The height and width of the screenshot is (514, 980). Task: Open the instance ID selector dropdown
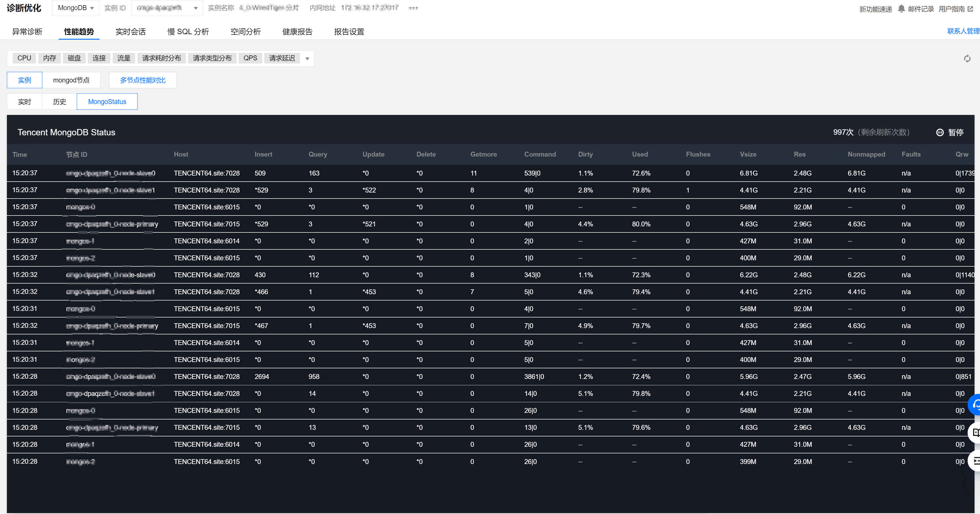166,8
